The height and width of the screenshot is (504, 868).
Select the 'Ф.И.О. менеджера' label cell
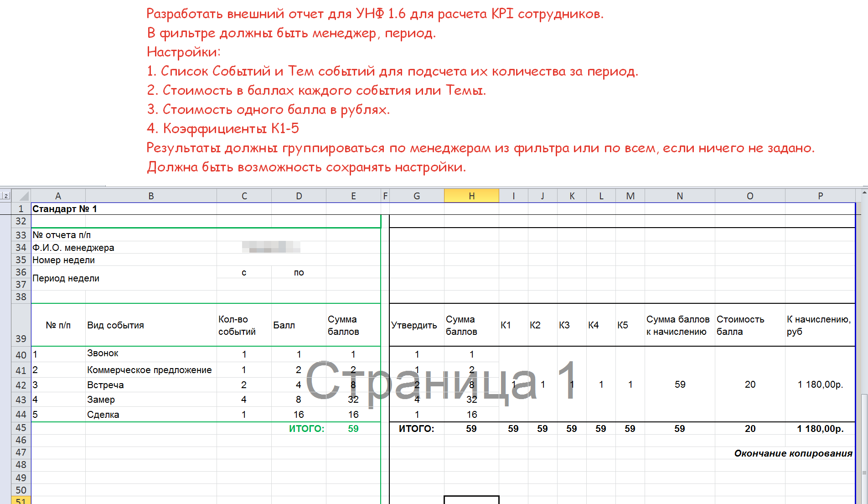pyautogui.click(x=73, y=248)
